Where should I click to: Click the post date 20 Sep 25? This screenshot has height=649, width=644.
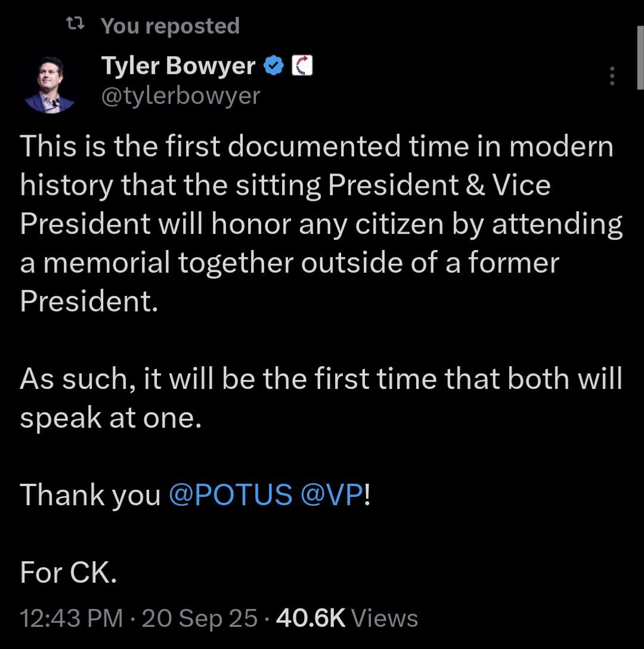pyautogui.click(x=200, y=618)
